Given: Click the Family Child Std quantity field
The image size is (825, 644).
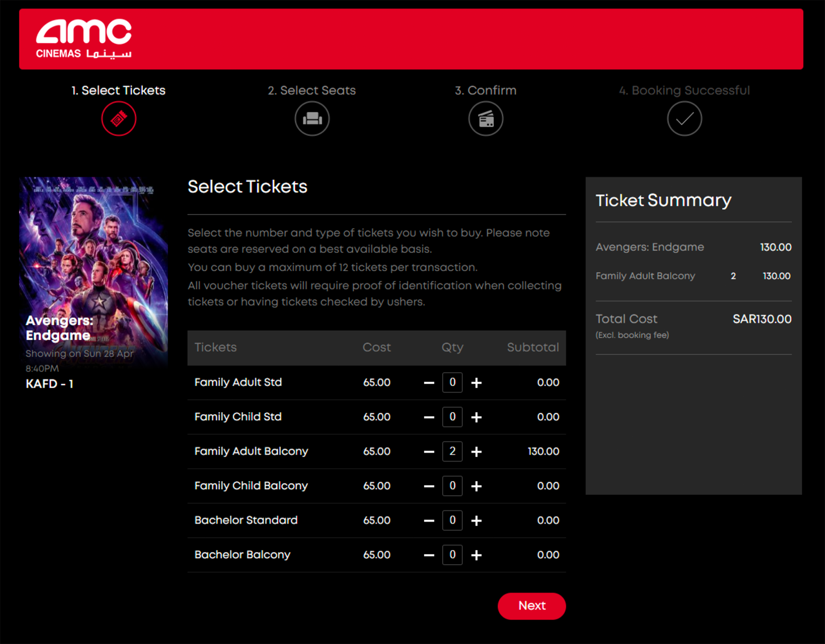Looking at the screenshot, I should click(x=453, y=417).
